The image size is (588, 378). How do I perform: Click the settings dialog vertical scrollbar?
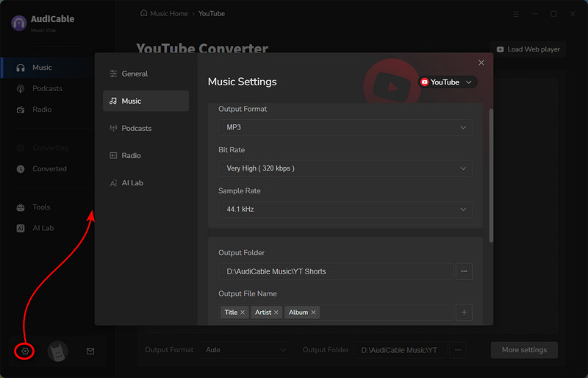[x=491, y=175]
